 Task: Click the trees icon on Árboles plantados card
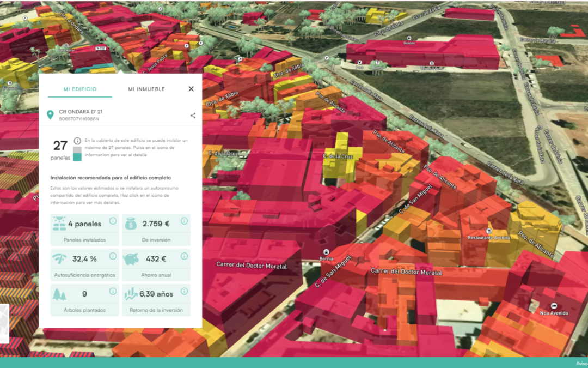[x=59, y=294]
